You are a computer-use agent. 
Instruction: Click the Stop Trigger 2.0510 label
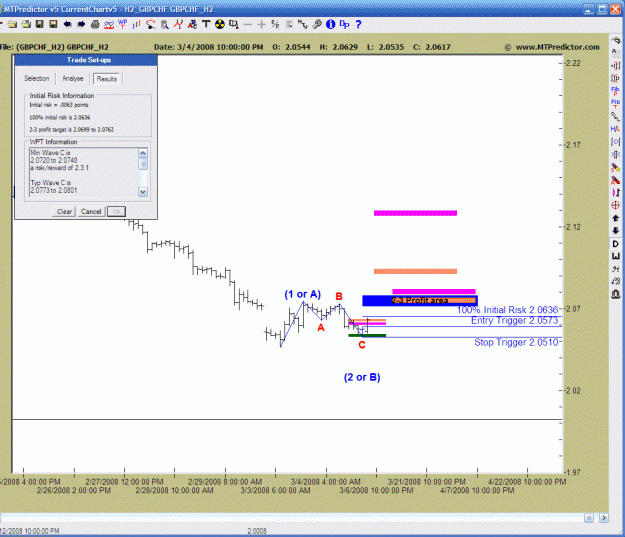tap(516, 342)
